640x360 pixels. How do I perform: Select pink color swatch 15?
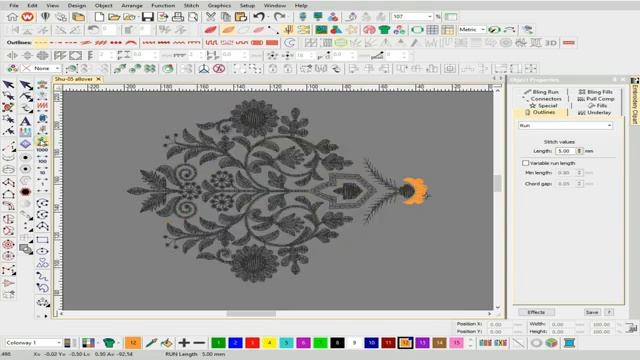(x=456, y=343)
